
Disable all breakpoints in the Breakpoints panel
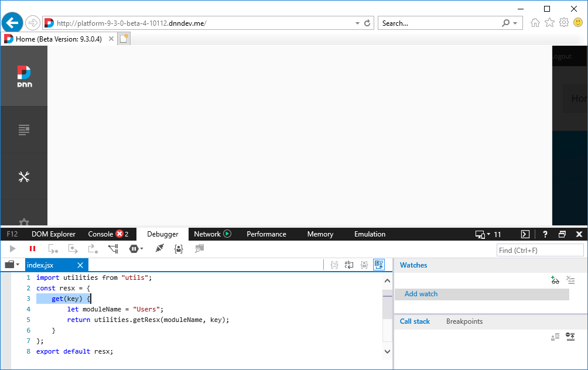(570, 337)
